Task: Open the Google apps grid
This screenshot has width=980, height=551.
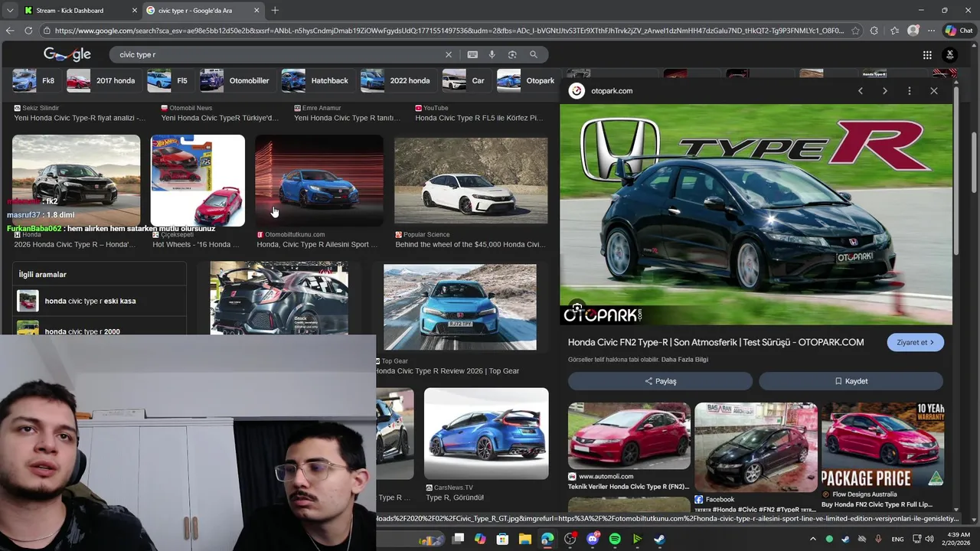Action: [x=927, y=55]
